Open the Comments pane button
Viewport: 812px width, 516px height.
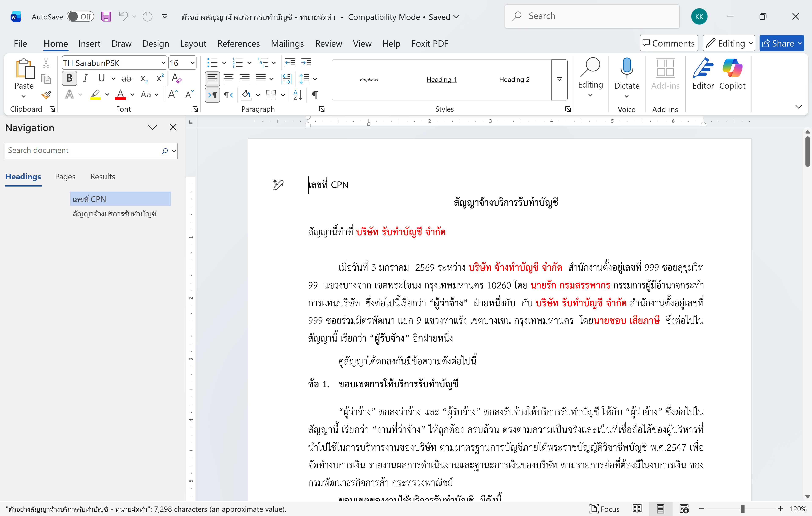(668, 43)
